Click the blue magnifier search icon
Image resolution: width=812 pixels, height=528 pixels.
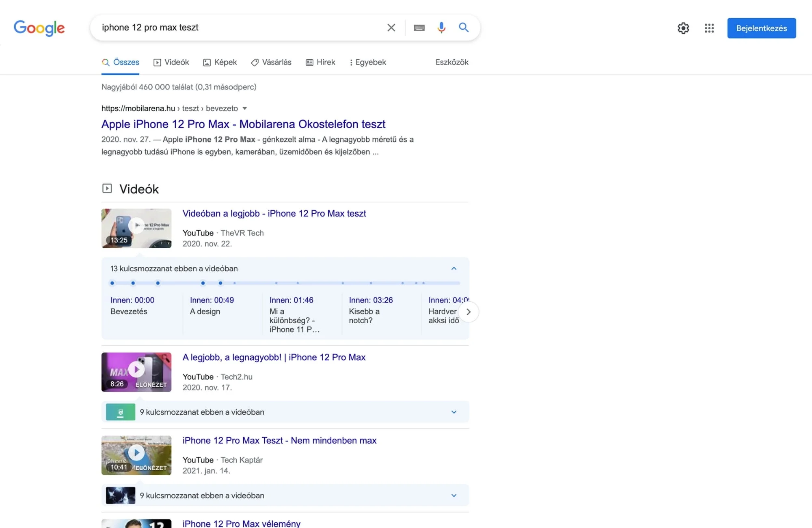point(464,28)
